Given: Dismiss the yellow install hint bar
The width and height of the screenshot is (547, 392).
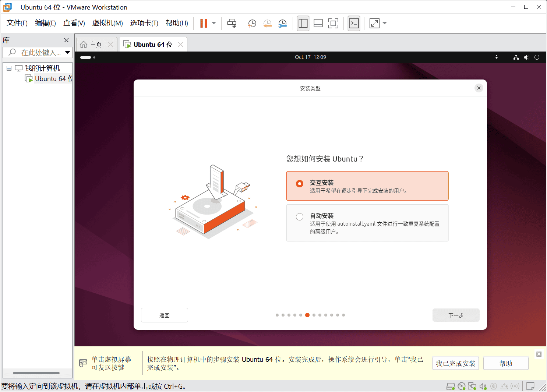Looking at the screenshot, I should pyautogui.click(x=539, y=354).
